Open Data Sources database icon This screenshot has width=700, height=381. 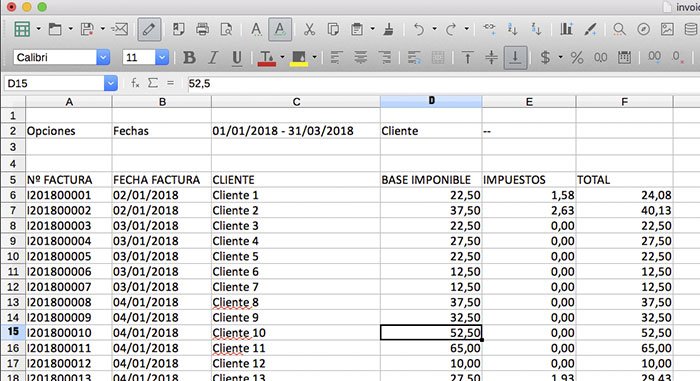[x=691, y=29]
